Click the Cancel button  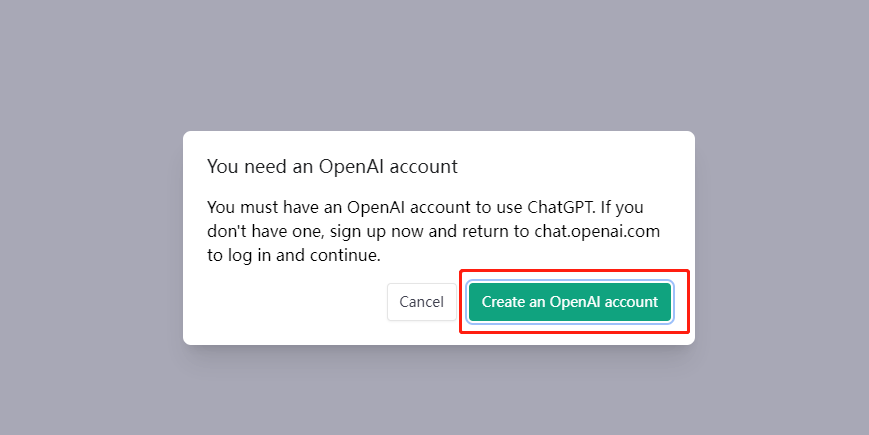coord(421,302)
